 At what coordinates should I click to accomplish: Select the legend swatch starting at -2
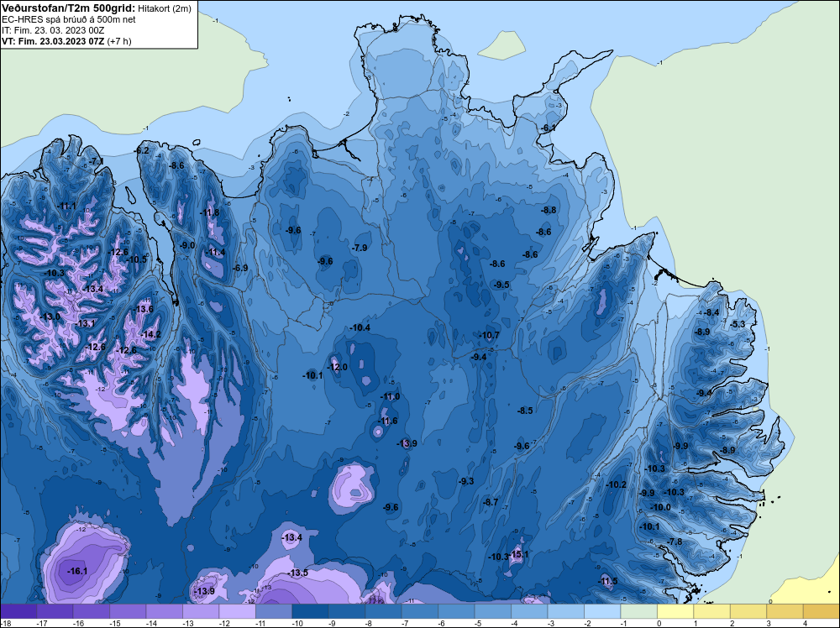602,611
